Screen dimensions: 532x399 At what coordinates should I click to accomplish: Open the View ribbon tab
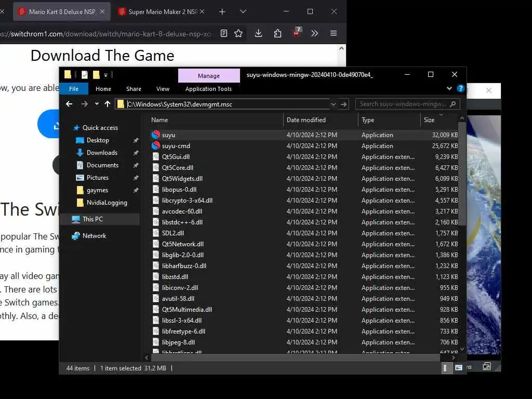pos(163,88)
